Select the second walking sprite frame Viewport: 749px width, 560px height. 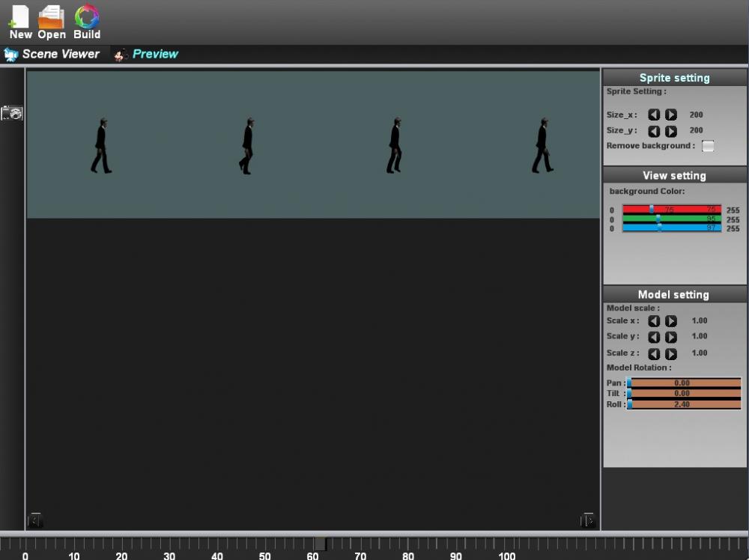(x=246, y=145)
